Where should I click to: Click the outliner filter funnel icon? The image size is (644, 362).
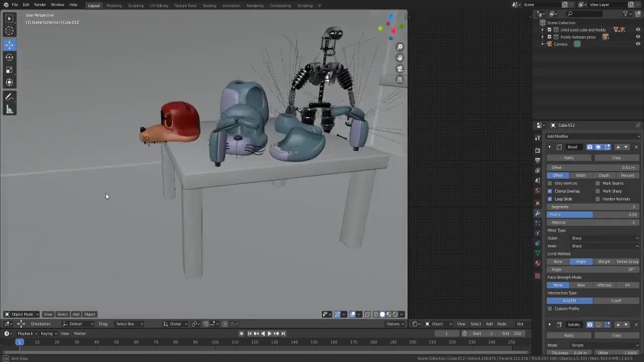coord(625,14)
